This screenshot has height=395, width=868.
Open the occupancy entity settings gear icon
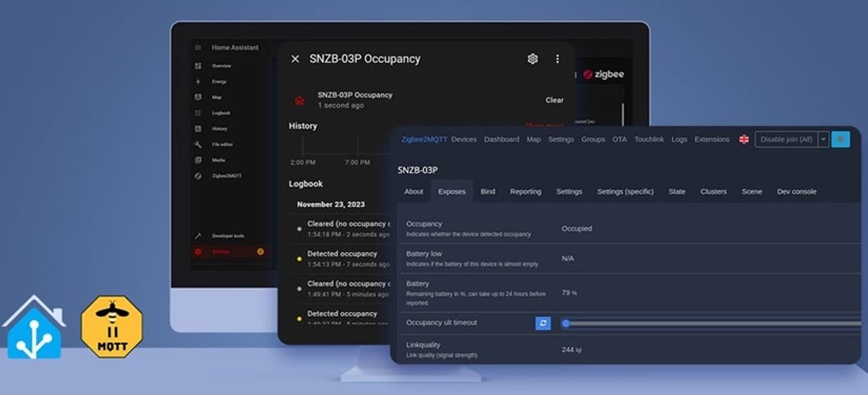[533, 58]
